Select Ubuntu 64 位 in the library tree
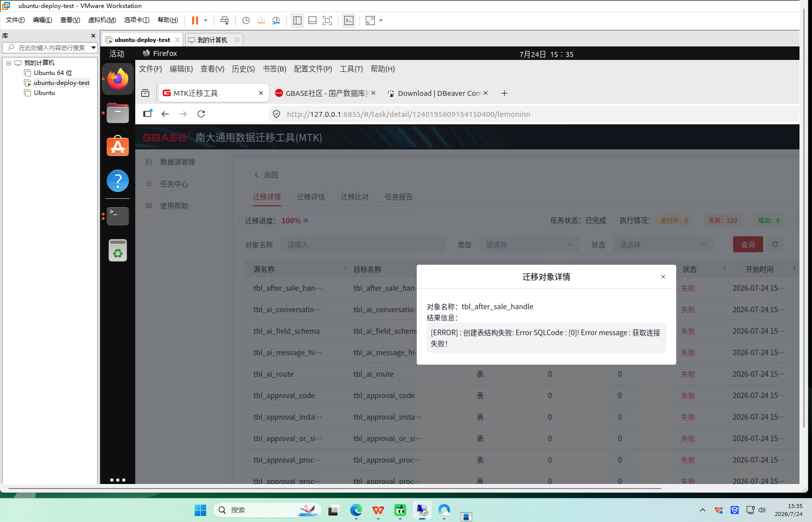This screenshot has width=812, height=522. coord(53,73)
